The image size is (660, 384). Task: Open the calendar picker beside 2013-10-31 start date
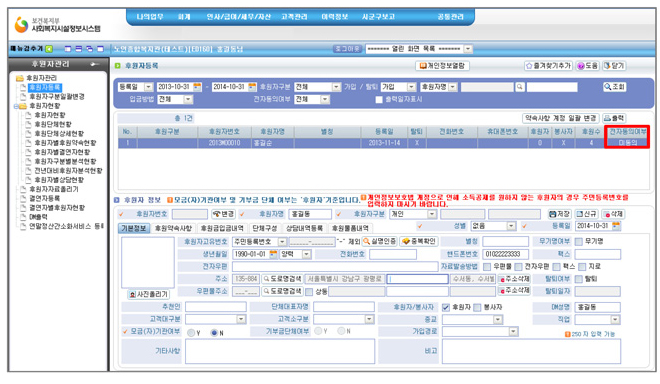click(x=197, y=87)
